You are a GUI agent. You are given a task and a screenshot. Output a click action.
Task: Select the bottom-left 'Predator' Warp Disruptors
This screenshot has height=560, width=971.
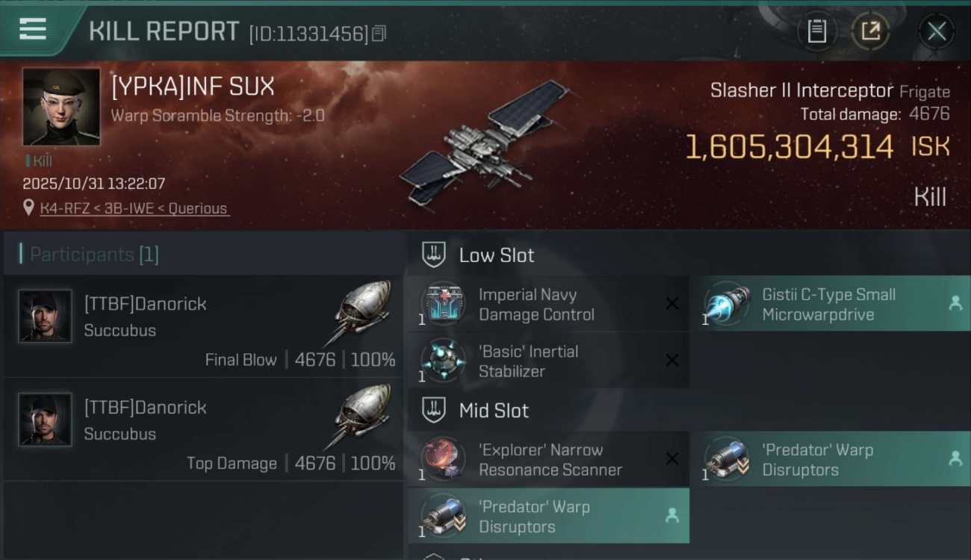tap(547, 516)
